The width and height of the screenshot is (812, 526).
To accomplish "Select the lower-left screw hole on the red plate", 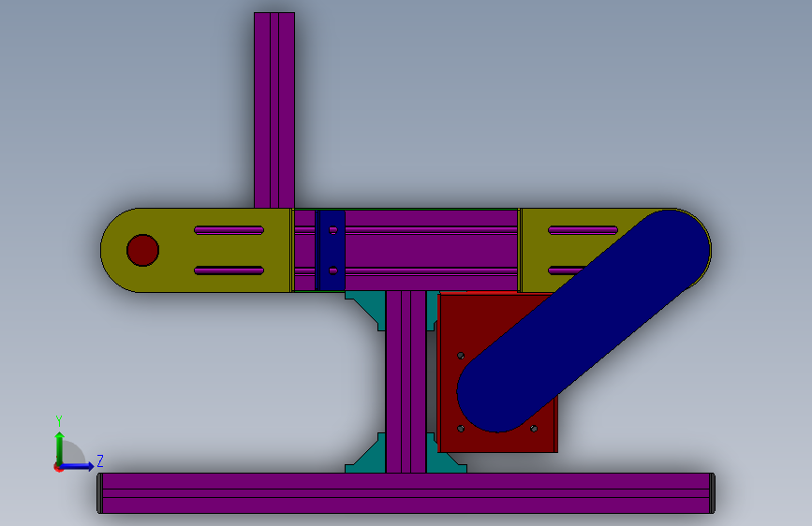I will (461, 429).
